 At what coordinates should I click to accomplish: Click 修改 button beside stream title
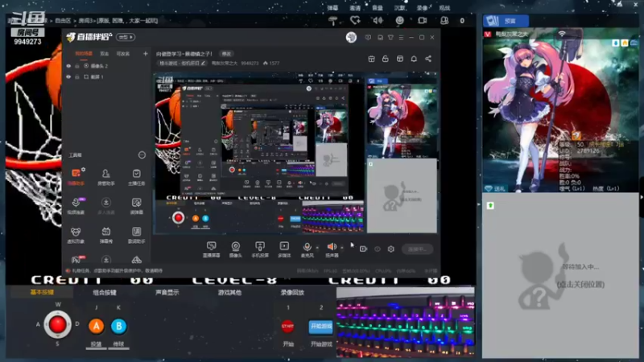(226, 53)
